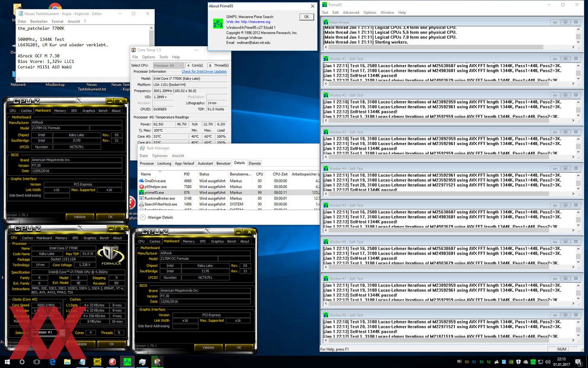Open Corsair sails icon in system tray
This screenshot has height=368, width=588.
pos(495,362)
